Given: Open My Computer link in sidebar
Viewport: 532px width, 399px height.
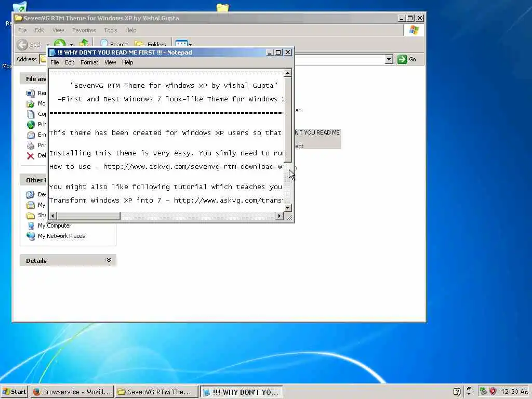Looking at the screenshot, I should click(x=54, y=225).
